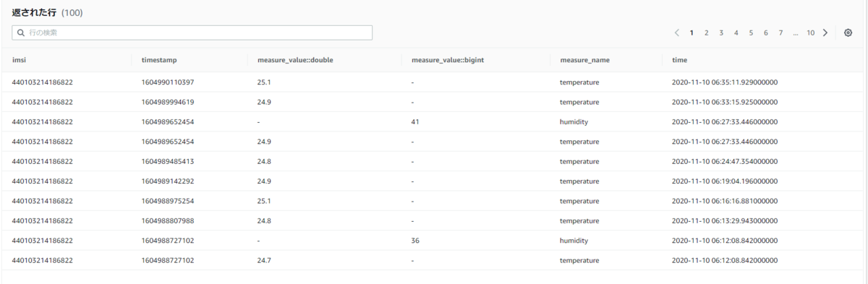This screenshot has height=284, width=868.
Task: Sort by measure_value::bigint column header
Action: (447, 60)
